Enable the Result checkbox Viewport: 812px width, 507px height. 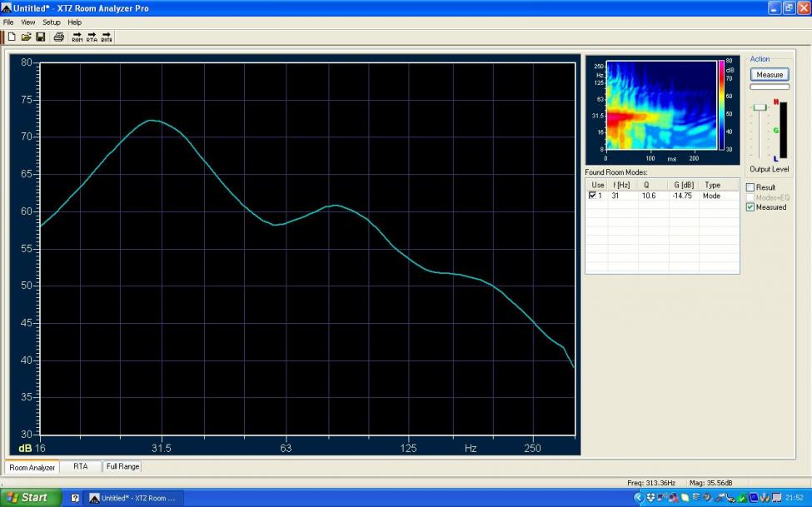coord(750,187)
